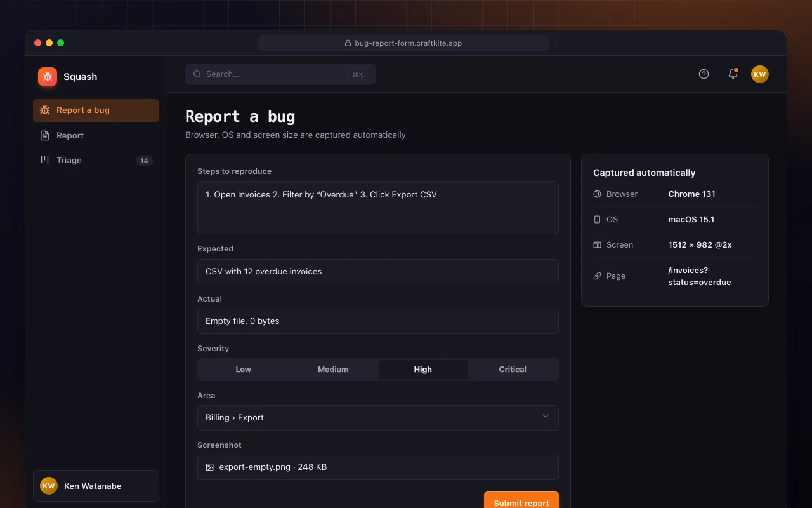Click the KW avatar in the top bar

click(760, 74)
